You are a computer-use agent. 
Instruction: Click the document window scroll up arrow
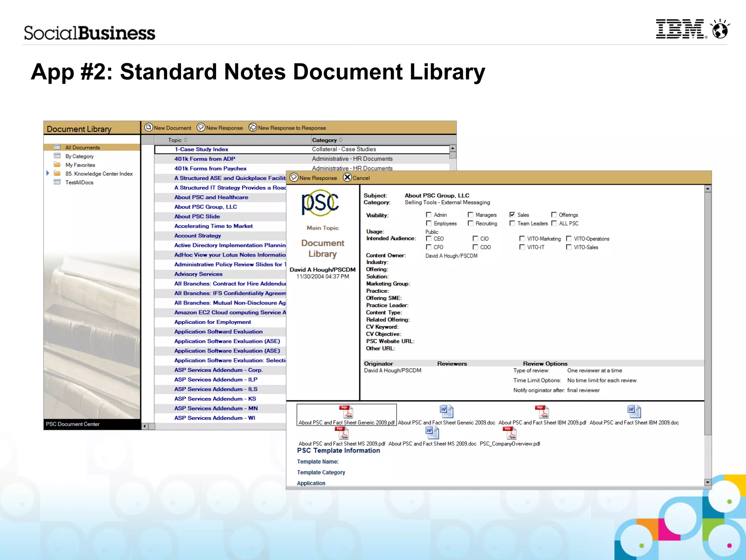coord(707,189)
